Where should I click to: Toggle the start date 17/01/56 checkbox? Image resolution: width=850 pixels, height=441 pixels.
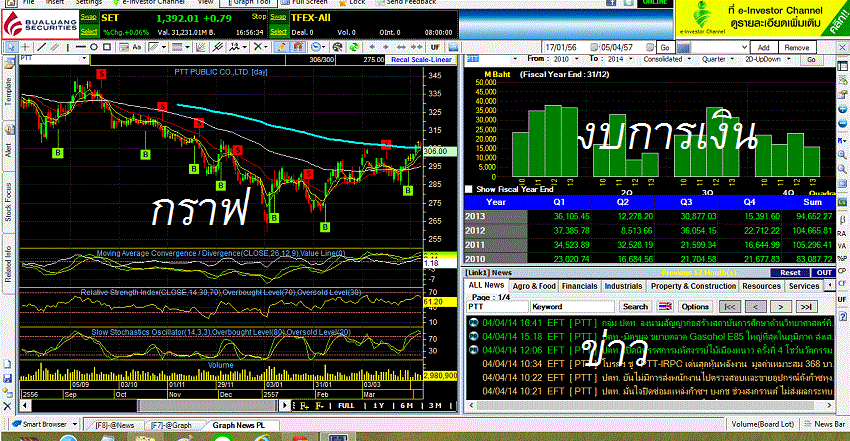(x=594, y=47)
